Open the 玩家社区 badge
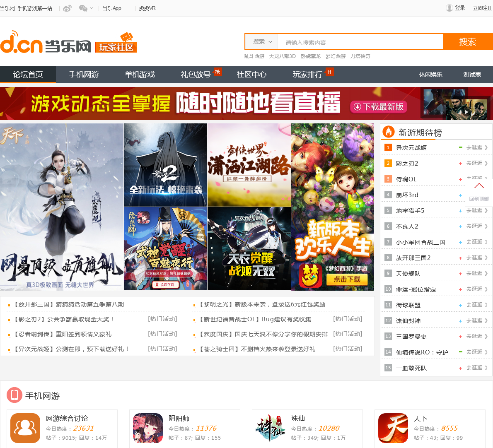Screen dimensions: 493x448 [116, 43]
